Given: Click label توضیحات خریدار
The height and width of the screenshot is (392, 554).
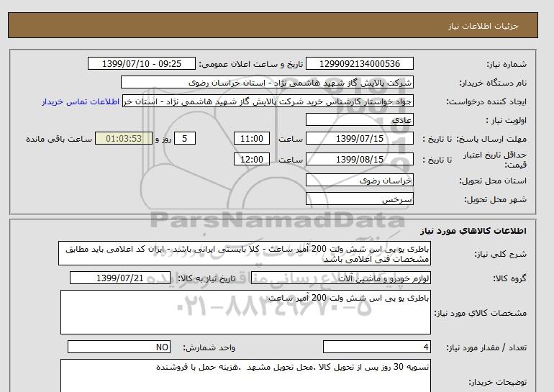Looking at the screenshot, I should click(x=497, y=382).
